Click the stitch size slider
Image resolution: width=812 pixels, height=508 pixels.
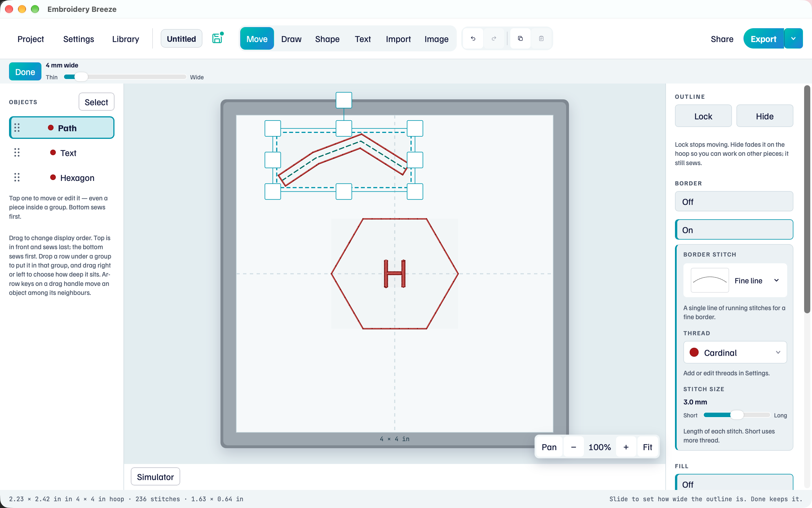[736, 415]
